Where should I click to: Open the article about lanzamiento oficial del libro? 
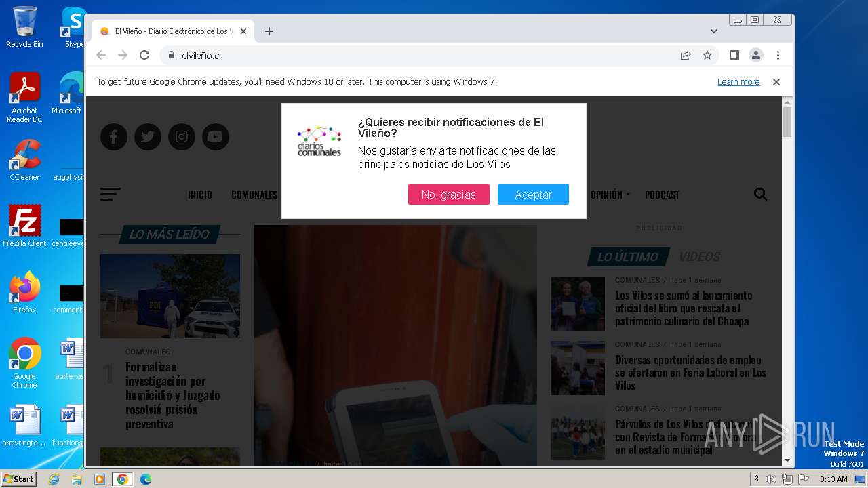(684, 308)
